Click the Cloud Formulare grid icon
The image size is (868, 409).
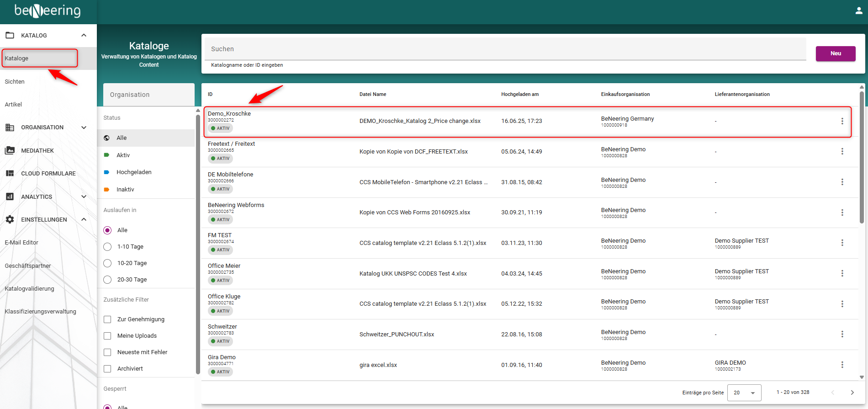(x=10, y=173)
